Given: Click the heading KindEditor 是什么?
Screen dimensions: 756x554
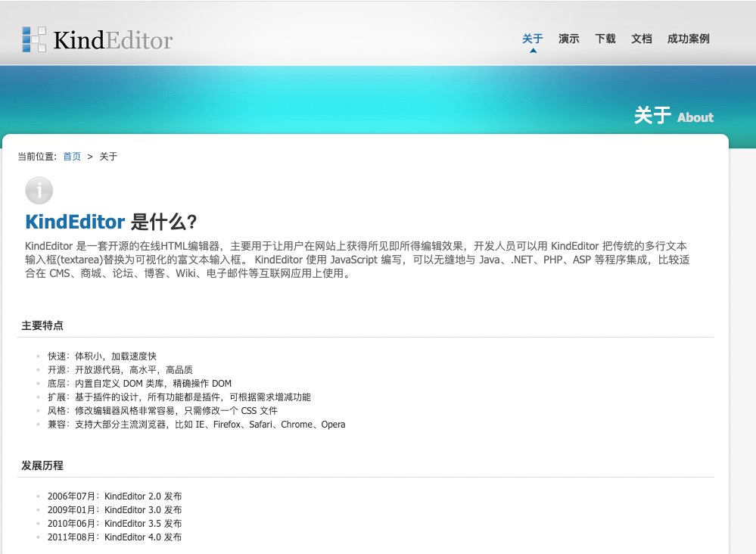Looking at the screenshot, I should [x=111, y=222].
